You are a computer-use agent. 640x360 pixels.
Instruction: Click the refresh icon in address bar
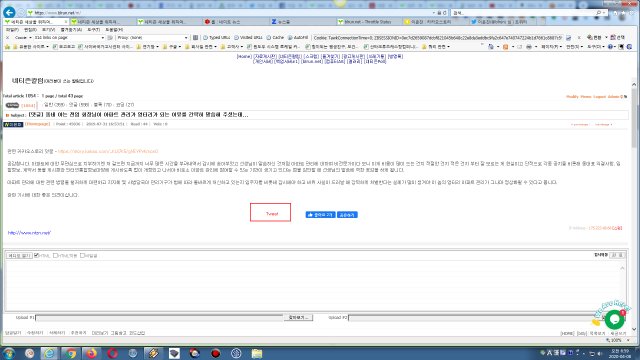click(x=444, y=13)
